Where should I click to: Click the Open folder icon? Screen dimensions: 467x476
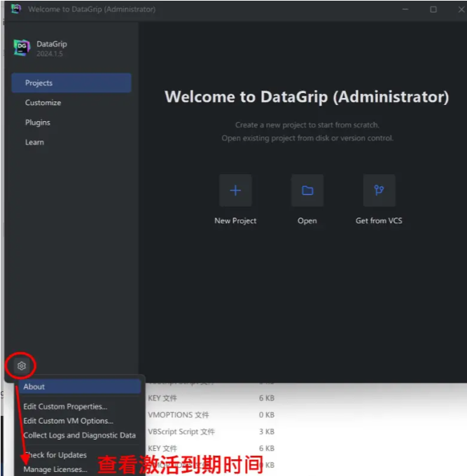point(307,190)
